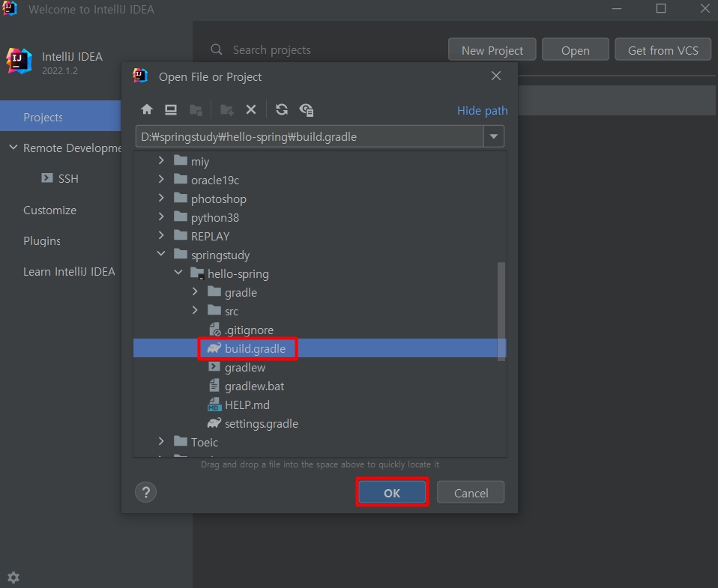
Task: Select the REPLAY folder name
Action: point(210,236)
